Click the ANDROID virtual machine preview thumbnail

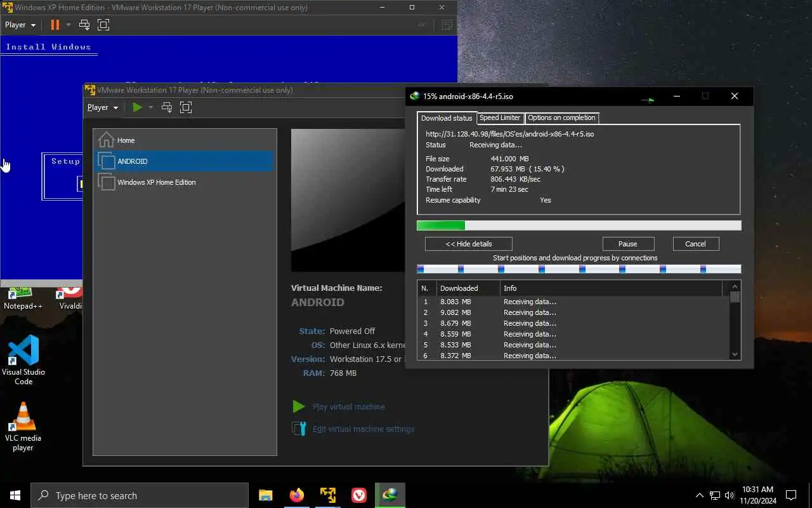(x=348, y=200)
